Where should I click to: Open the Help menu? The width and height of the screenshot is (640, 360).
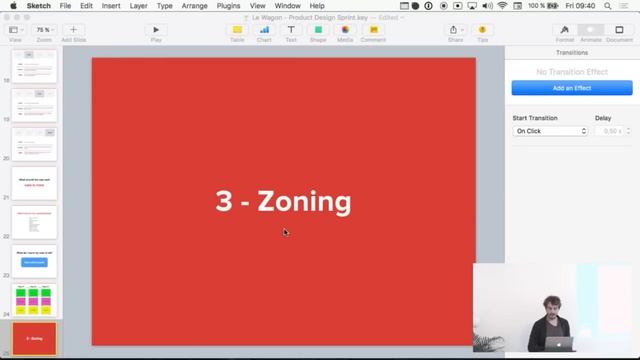(x=317, y=6)
